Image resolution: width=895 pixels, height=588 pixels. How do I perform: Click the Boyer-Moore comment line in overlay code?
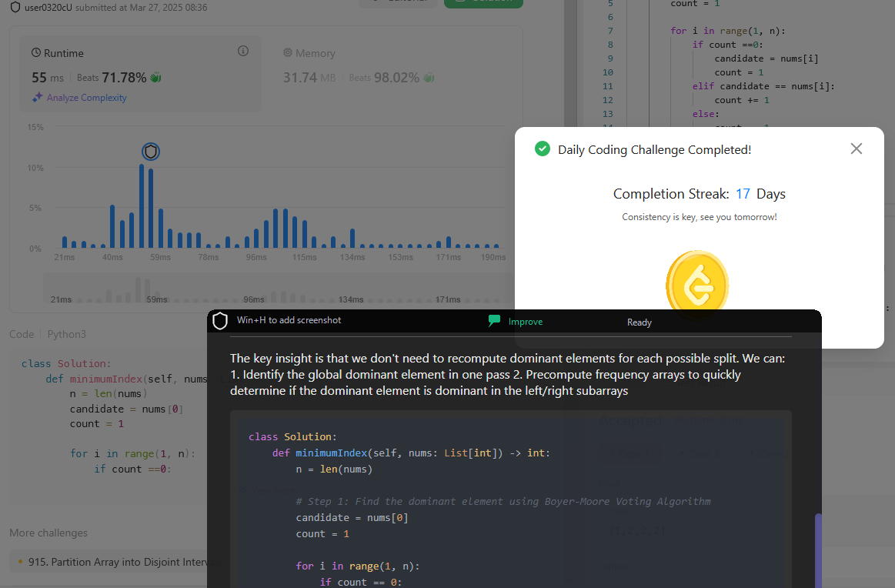[x=503, y=501]
